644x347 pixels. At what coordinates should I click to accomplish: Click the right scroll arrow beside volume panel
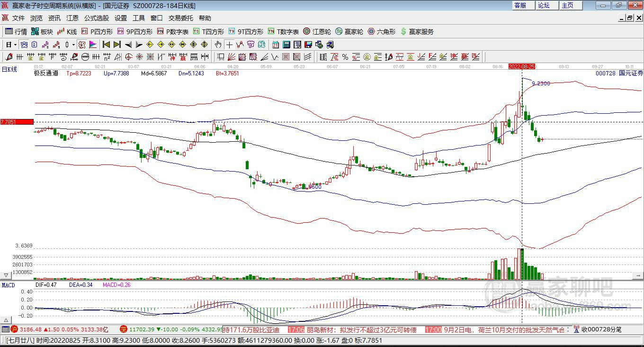tap(638, 275)
